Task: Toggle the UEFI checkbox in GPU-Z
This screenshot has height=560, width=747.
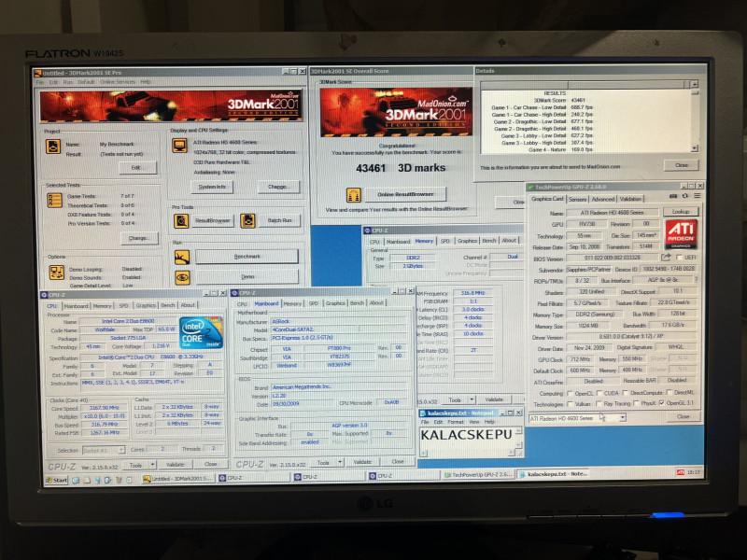Action: coord(680,258)
